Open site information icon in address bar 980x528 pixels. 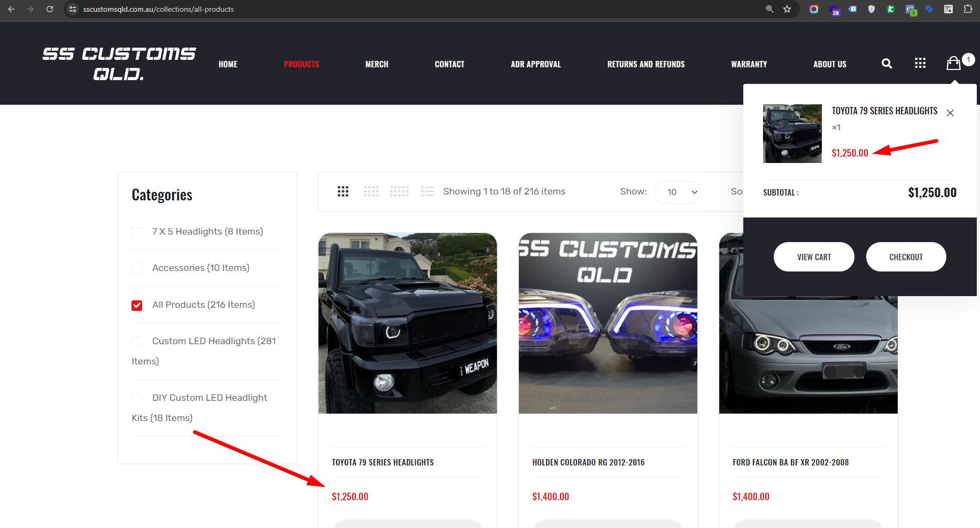73,9
